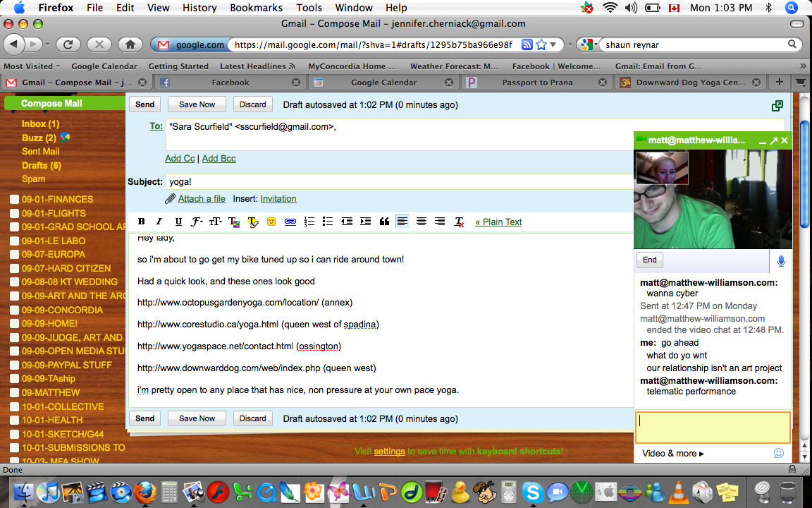Screen dimensions: 812x508
Task: Click into the Subject field
Action: (x=400, y=182)
